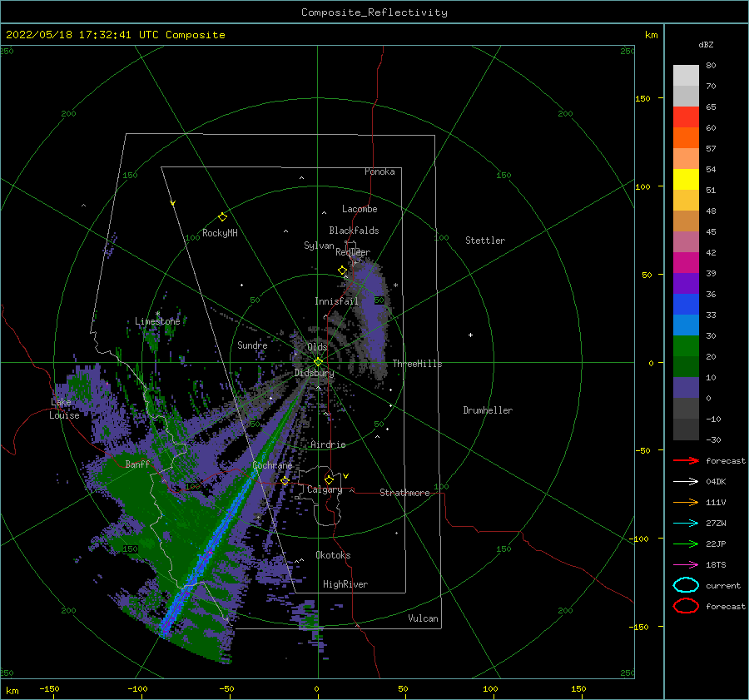Click the RockyMH label
Viewport: 749px width, 700px height.
click(220, 233)
